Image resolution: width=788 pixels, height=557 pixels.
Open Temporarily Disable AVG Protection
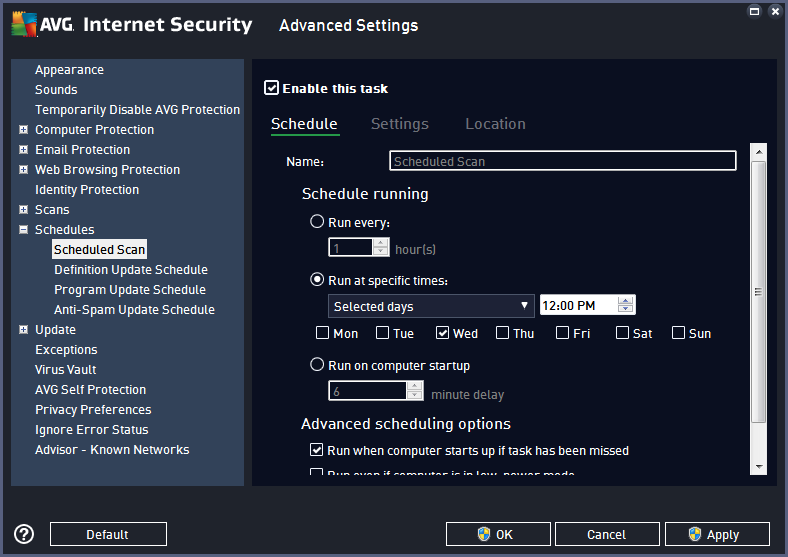[x=137, y=110]
